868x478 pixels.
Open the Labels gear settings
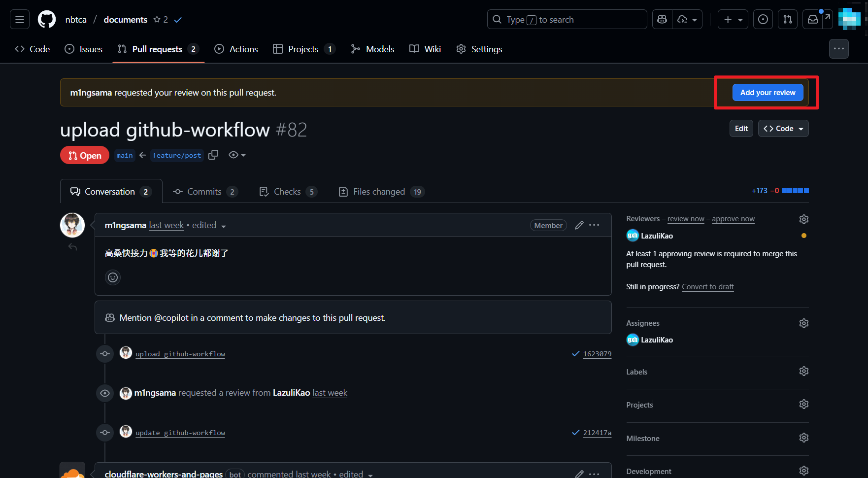click(x=803, y=371)
